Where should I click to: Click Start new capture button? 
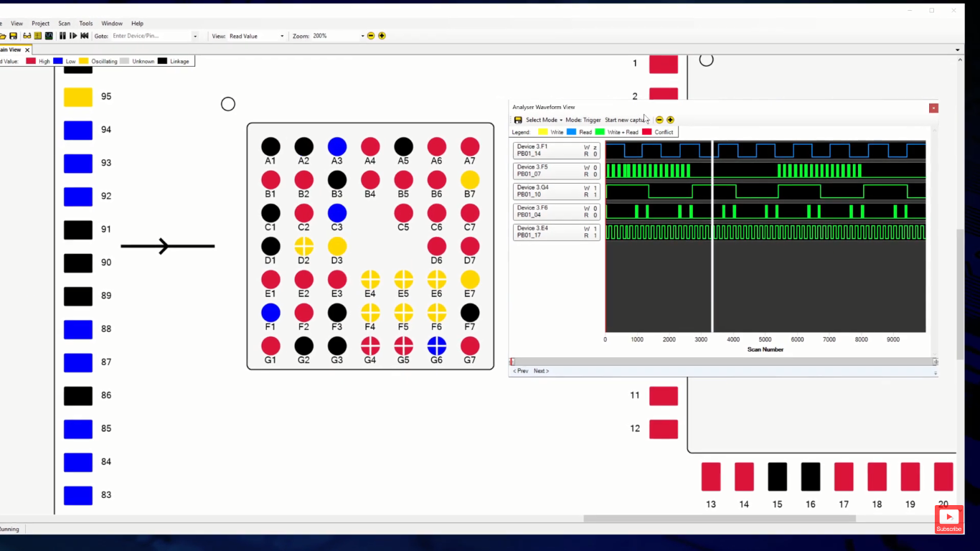point(626,120)
